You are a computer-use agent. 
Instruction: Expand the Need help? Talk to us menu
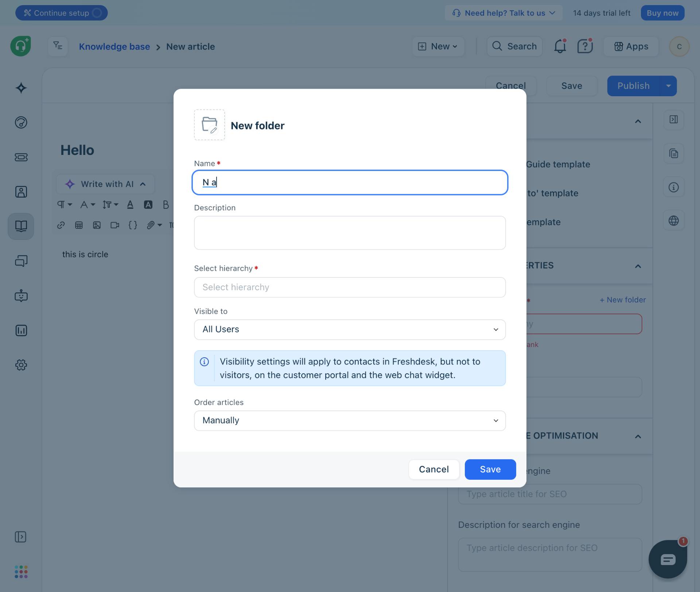(x=503, y=13)
